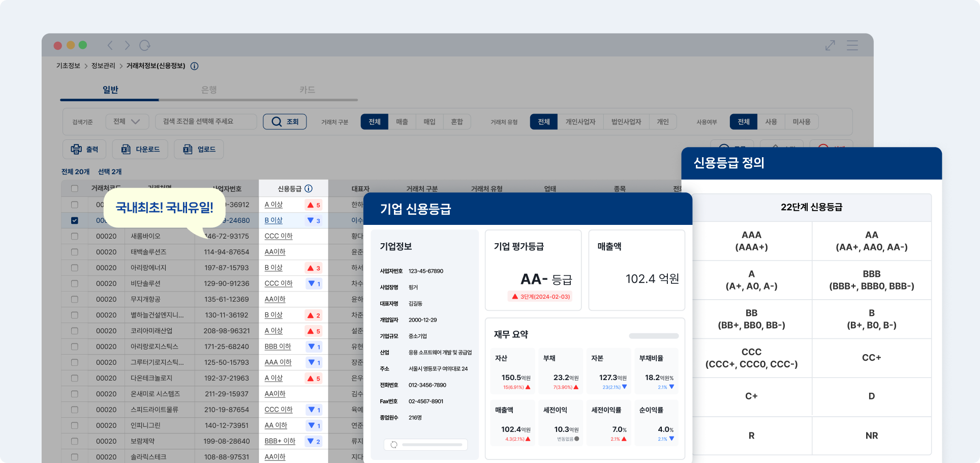The width and height of the screenshot is (980, 463).
Task: Click the AAA (AAA+) grade cell
Action: 751,241
